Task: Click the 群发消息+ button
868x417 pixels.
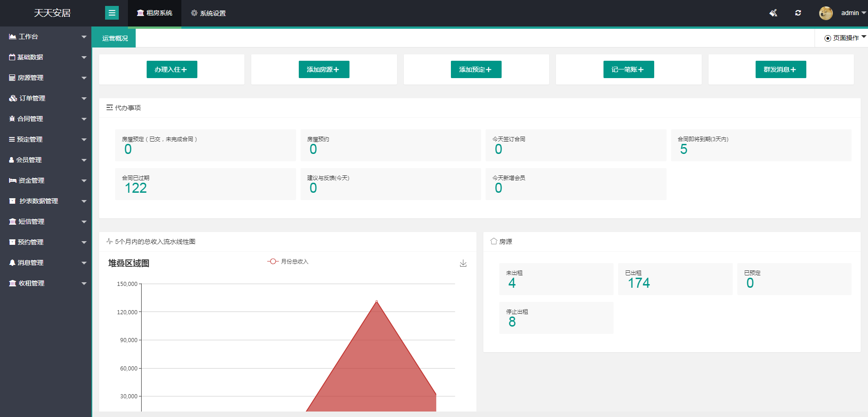Action: 781,69
